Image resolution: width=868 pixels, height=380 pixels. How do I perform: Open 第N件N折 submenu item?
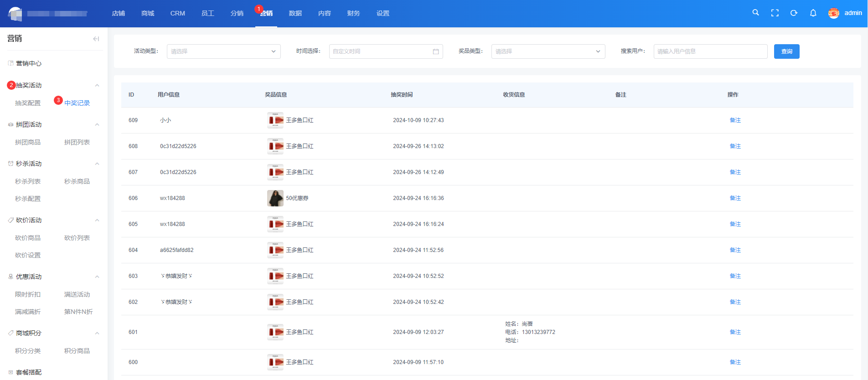pyautogui.click(x=78, y=312)
